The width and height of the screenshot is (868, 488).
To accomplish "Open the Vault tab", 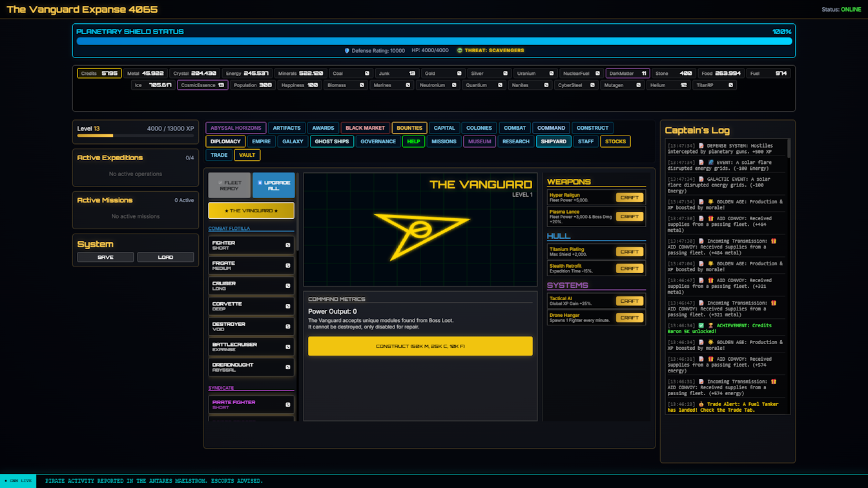I will pyautogui.click(x=247, y=155).
